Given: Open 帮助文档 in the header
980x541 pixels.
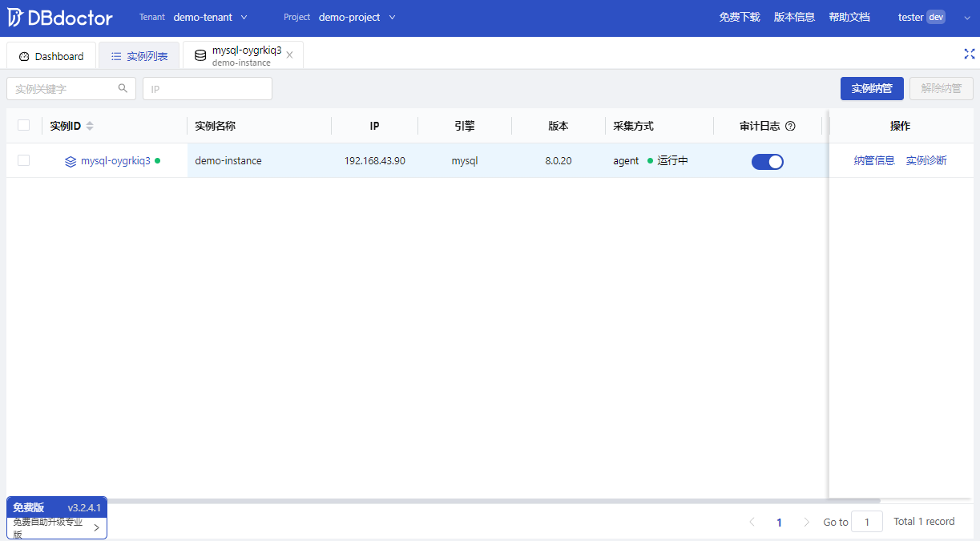Looking at the screenshot, I should [x=849, y=18].
